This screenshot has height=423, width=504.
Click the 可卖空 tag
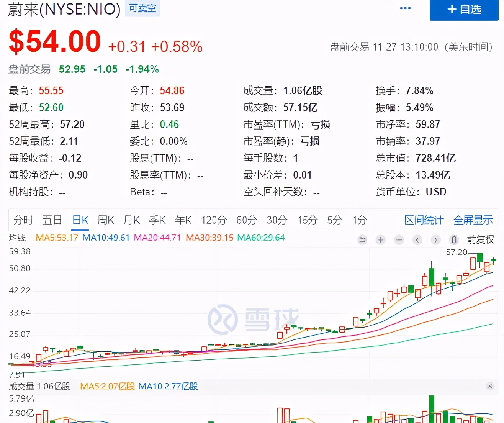[x=142, y=8]
